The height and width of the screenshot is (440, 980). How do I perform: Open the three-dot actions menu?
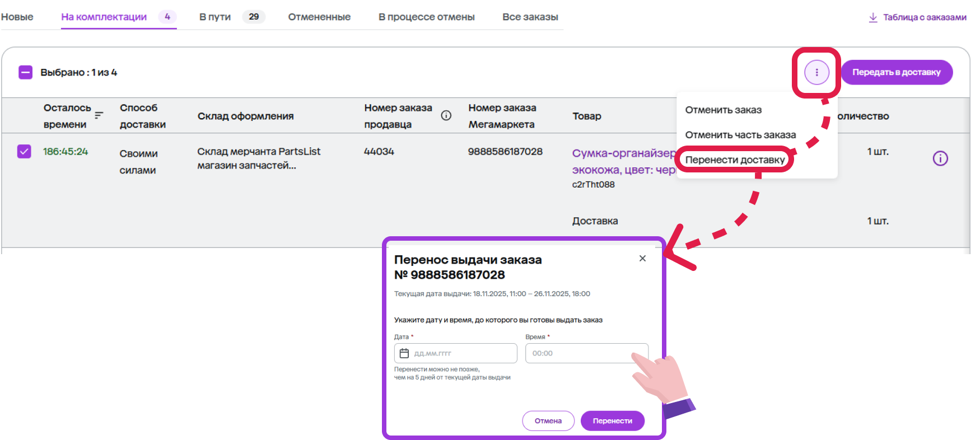click(816, 72)
